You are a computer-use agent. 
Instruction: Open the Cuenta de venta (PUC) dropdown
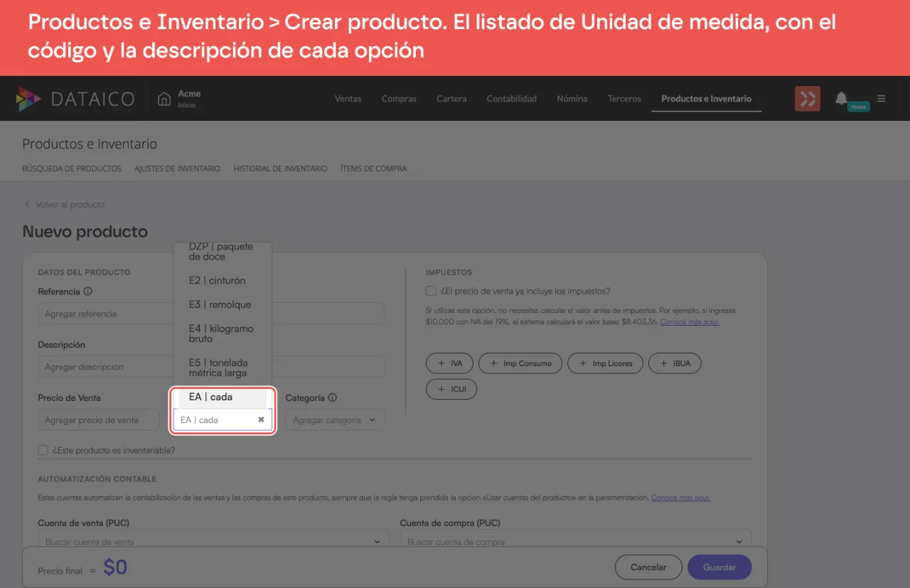(x=213, y=542)
